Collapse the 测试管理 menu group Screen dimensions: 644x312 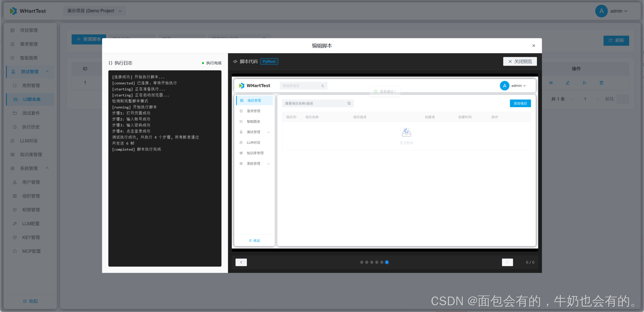[x=47, y=71]
